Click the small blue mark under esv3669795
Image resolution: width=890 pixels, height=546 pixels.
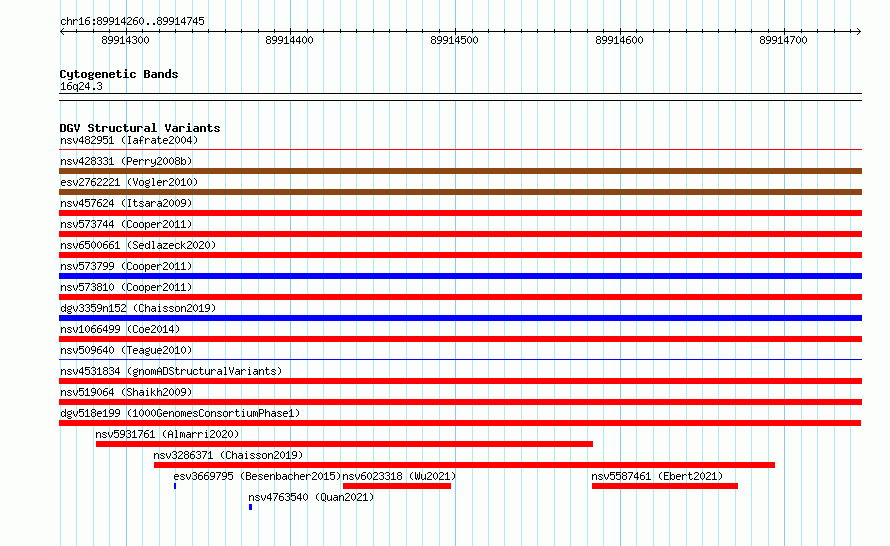[175, 486]
